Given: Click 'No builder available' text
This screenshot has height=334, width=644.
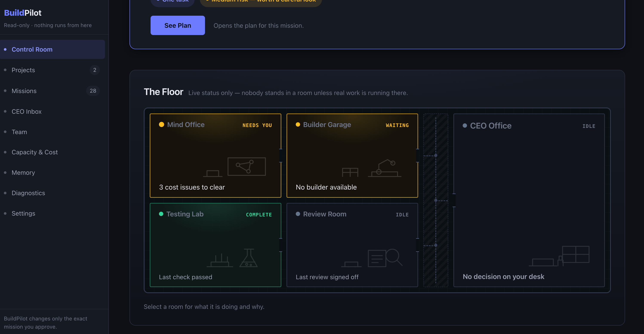Looking at the screenshot, I should click(x=326, y=187).
